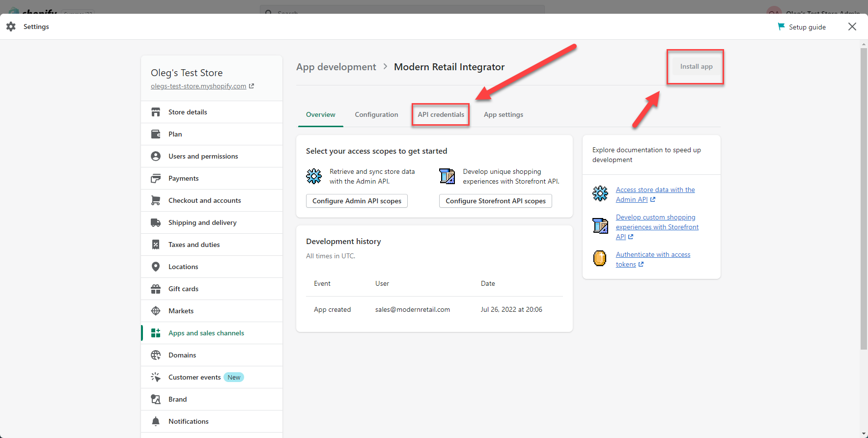Open Users and permissions settings
The height and width of the screenshot is (438, 868).
pyautogui.click(x=212, y=156)
